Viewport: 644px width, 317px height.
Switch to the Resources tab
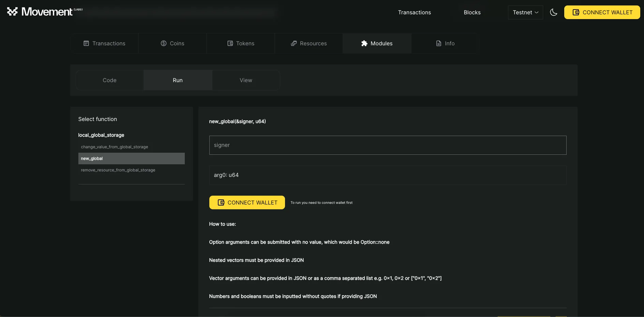tap(309, 43)
